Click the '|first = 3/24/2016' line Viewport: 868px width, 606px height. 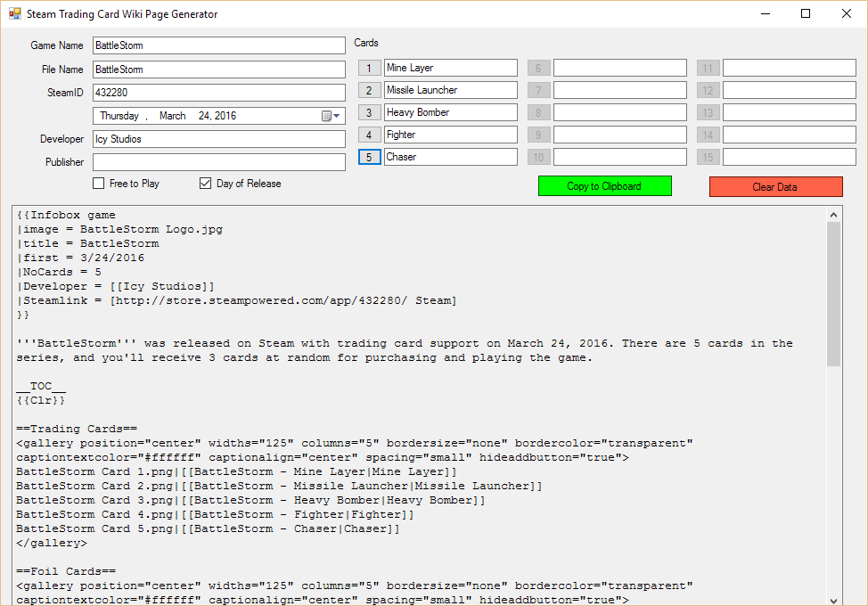[x=80, y=258]
